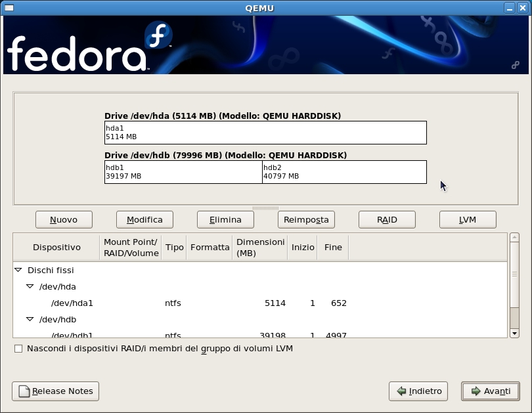
Task: Minimize the QEMU window
Action: [509, 8]
